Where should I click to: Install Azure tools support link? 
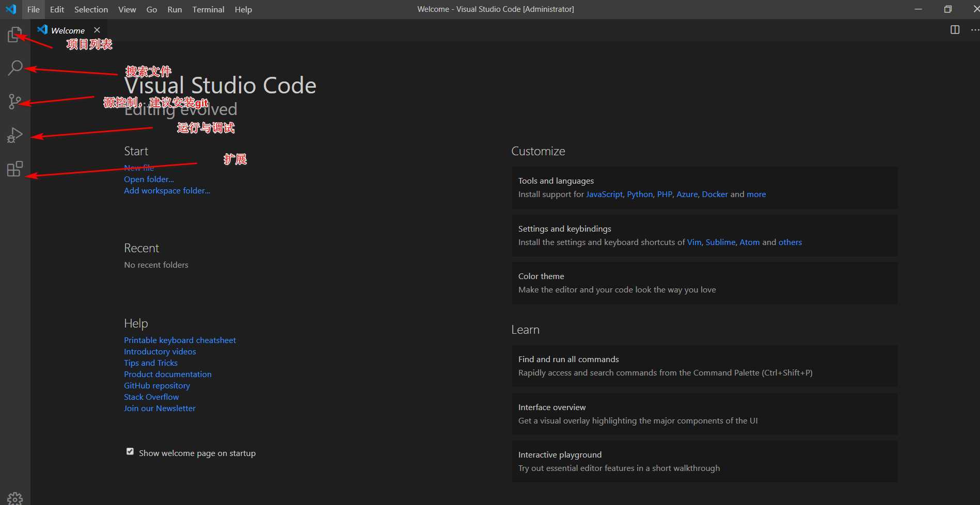687,194
